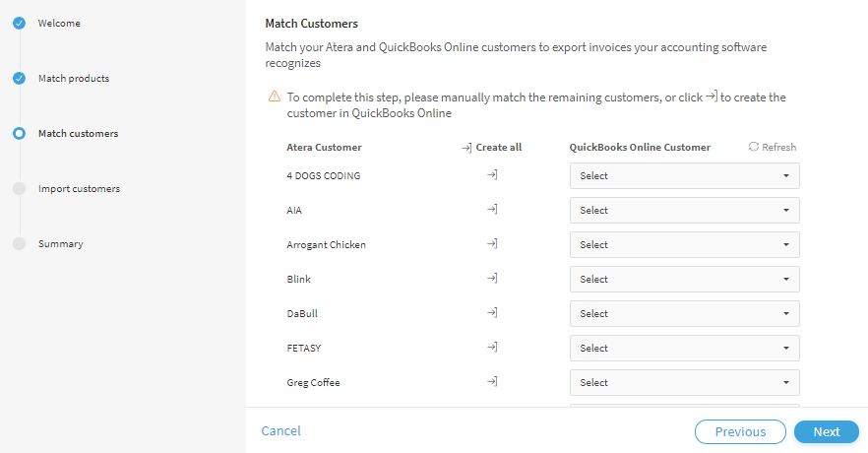Open the Select dropdown for Arrogant Chicken
This screenshot has width=868, height=453.
(684, 245)
